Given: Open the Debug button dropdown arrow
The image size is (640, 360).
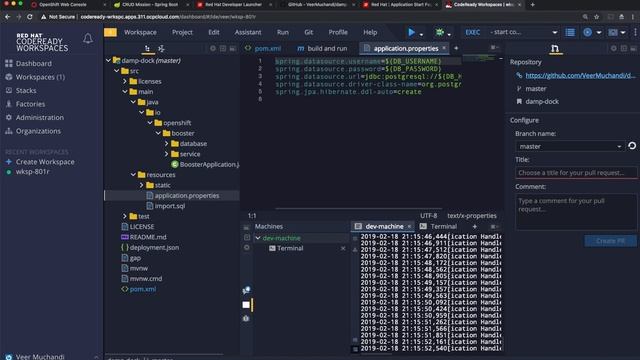Looking at the screenshot, I should coord(449,34).
